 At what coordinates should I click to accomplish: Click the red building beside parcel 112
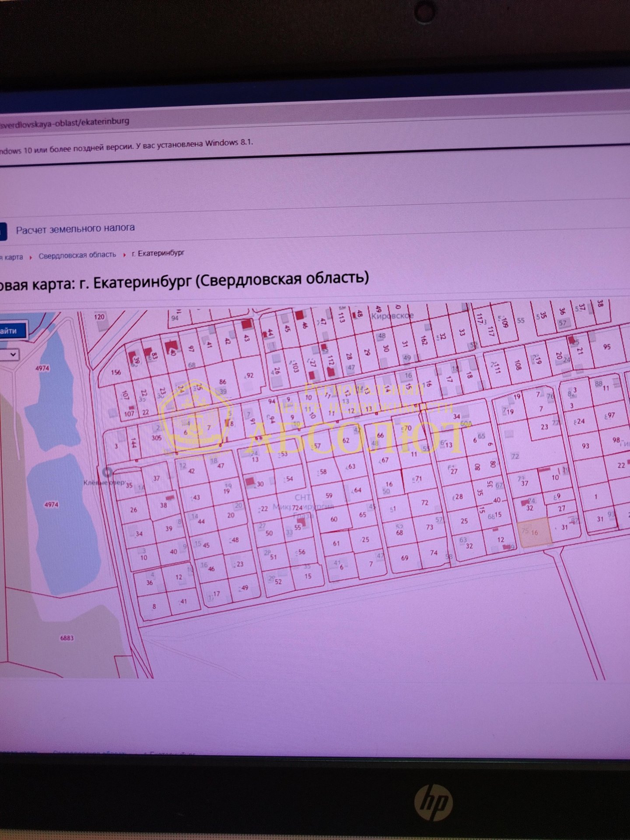point(331,372)
